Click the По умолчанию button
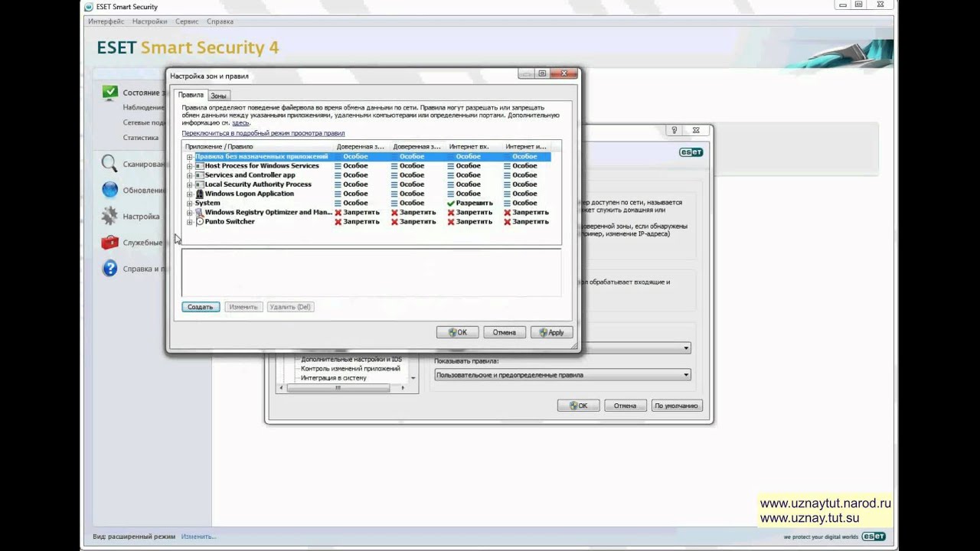 pyautogui.click(x=676, y=406)
